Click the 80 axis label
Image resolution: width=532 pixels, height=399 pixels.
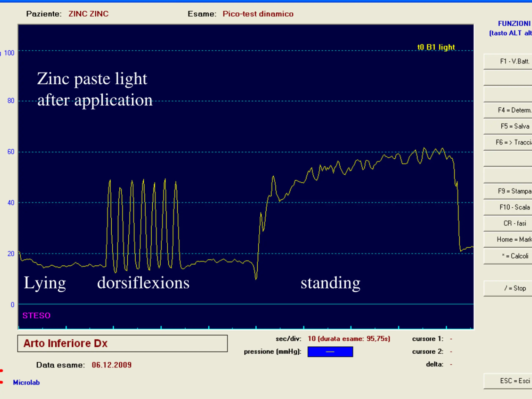(11, 101)
